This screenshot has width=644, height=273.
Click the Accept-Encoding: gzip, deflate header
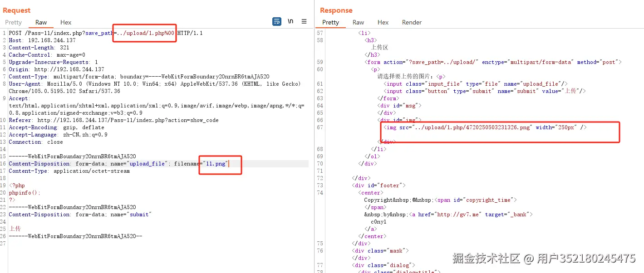point(56,127)
